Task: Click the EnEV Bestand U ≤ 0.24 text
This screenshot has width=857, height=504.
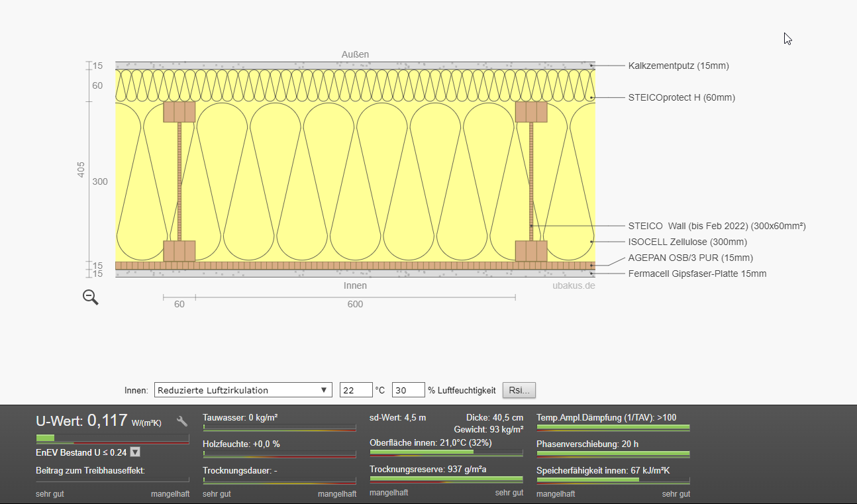Action: [81, 452]
